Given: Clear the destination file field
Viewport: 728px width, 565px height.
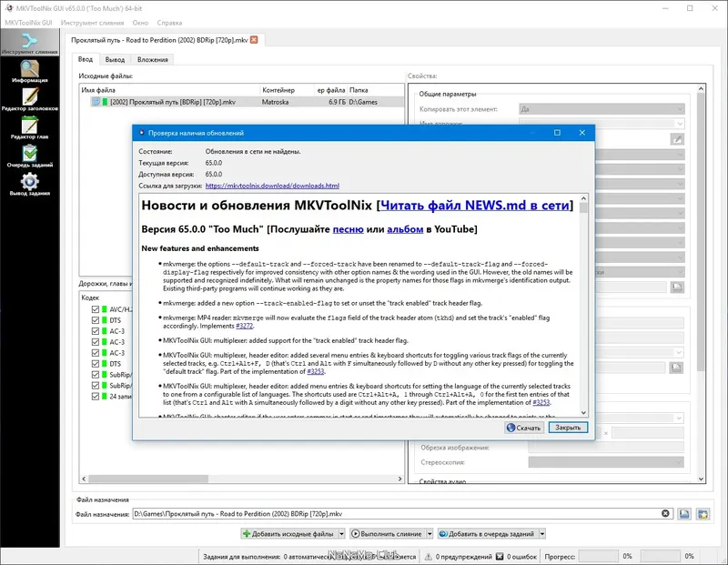Looking at the screenshot, I should (x=665, y=513).
